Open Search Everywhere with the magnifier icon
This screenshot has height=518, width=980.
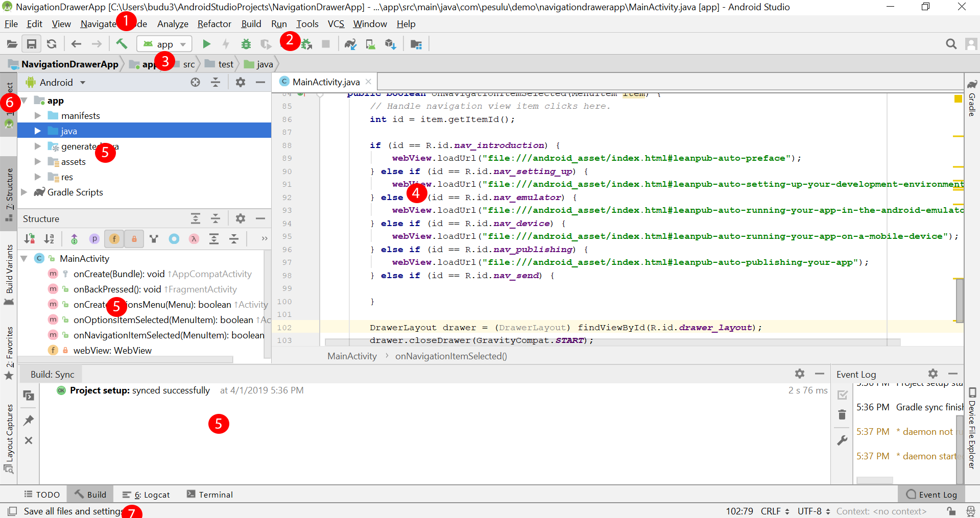pyautogui.click(x=951, y=44)
